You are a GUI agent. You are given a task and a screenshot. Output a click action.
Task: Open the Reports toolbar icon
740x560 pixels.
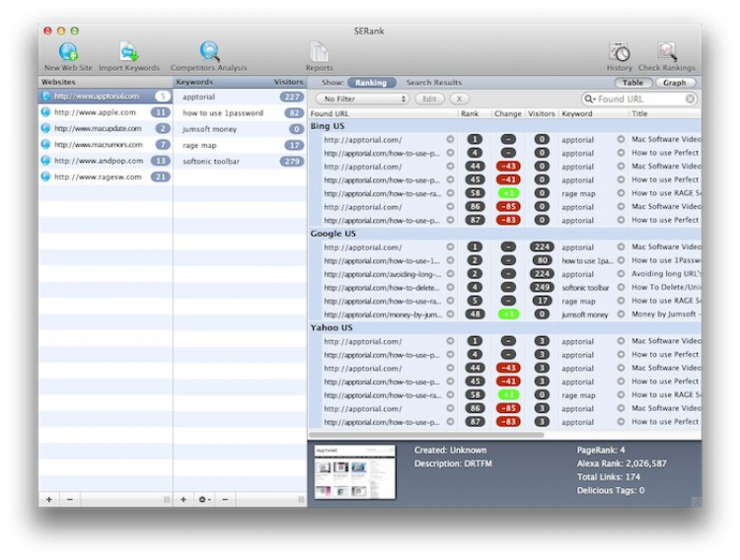point(319,52)
